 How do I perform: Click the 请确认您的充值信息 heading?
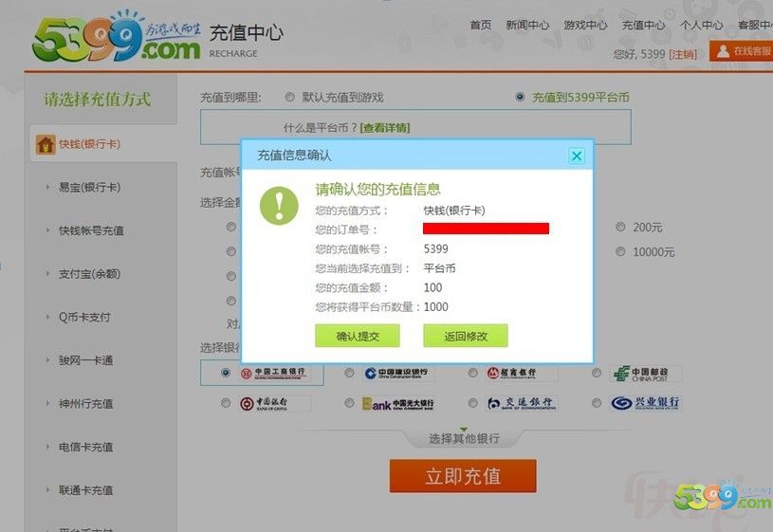point(378,189)
